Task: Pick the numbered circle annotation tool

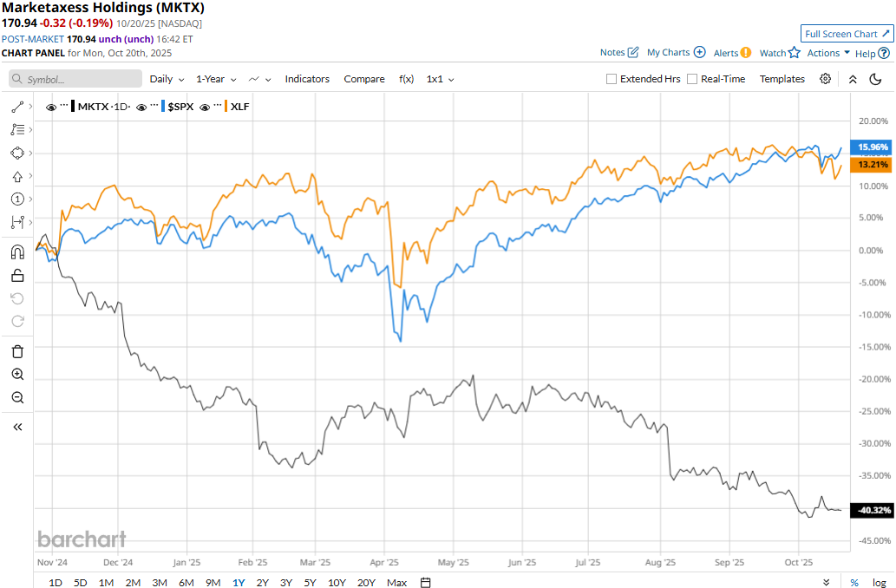Action: click(x=17, y=199)
